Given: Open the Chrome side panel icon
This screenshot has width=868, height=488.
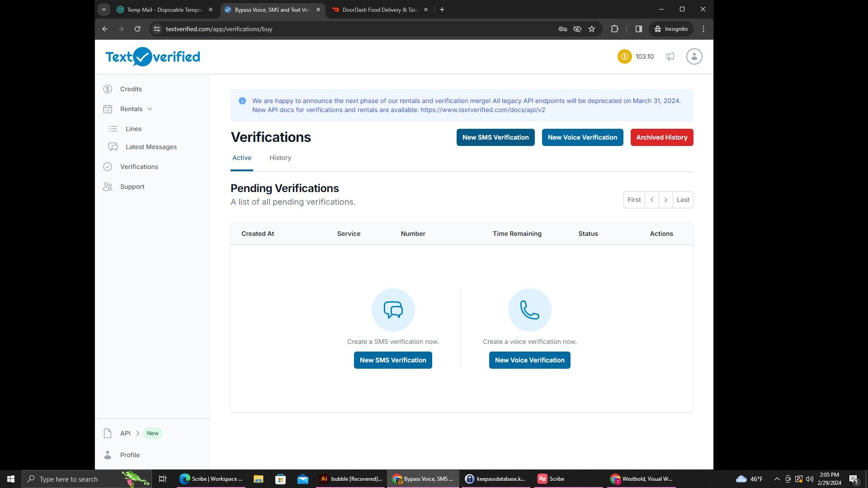Looking at the screenshot, I should click(638, 29).
